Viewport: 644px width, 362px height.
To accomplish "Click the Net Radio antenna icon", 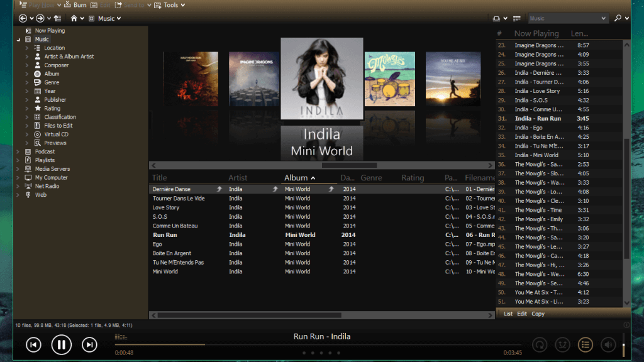I will point(28,186).
